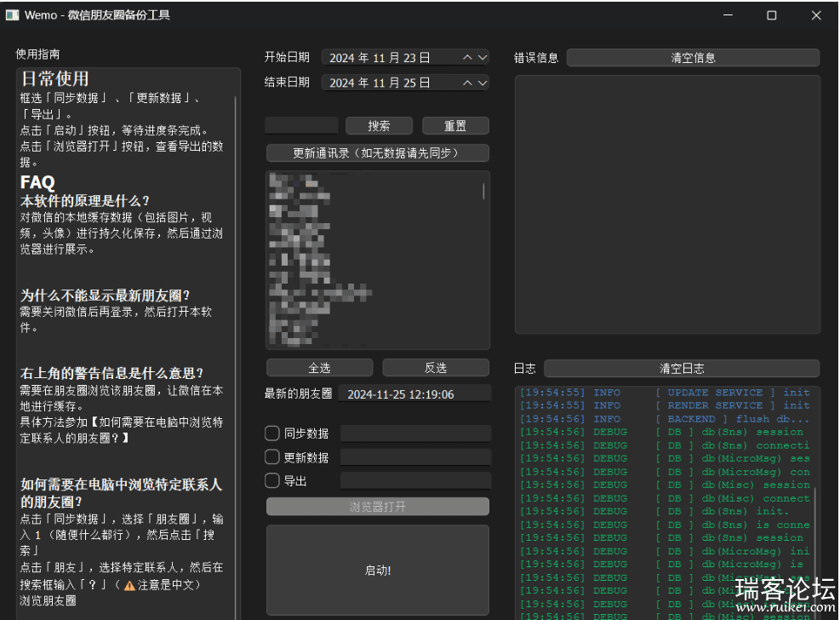The image size is (840, 620).
Task: Click the 重置 button
Action: [x=455, y=126]
